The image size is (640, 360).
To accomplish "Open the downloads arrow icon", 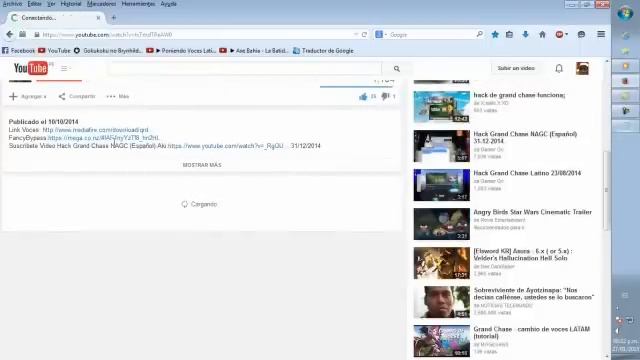I will pyautogui.click(x=525, y=35).
